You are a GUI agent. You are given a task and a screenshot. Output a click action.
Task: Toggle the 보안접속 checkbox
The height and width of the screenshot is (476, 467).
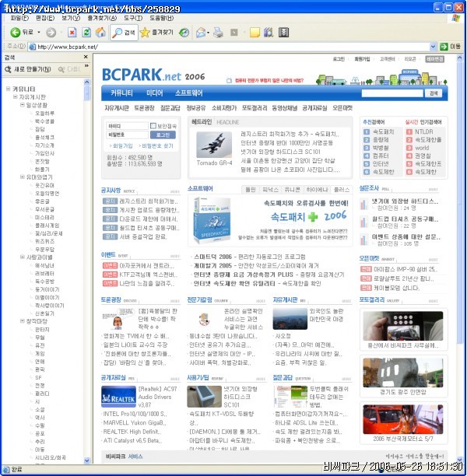click(x=153, y=126)
